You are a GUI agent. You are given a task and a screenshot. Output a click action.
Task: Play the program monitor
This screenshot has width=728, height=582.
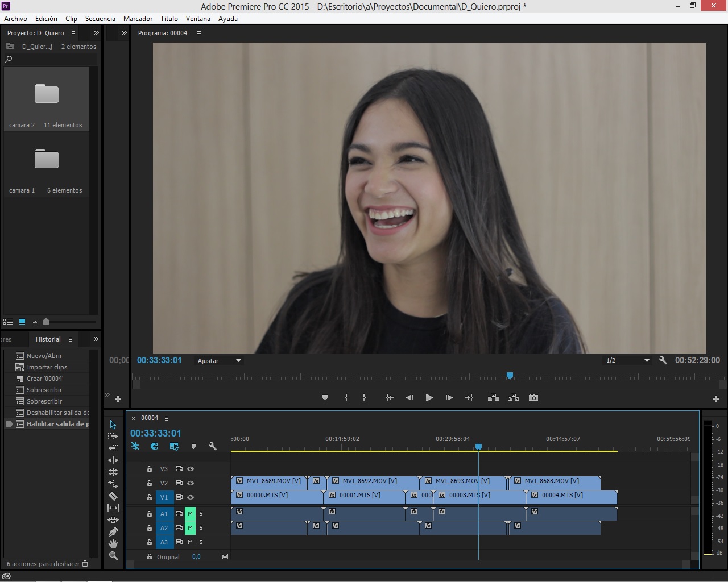click(x=429, y=398)
